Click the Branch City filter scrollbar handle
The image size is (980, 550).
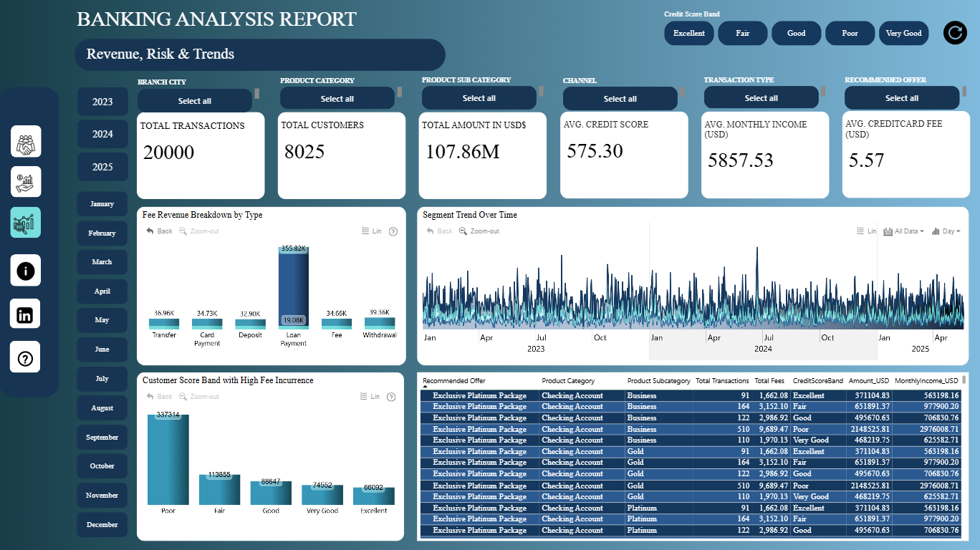(257, 94)
